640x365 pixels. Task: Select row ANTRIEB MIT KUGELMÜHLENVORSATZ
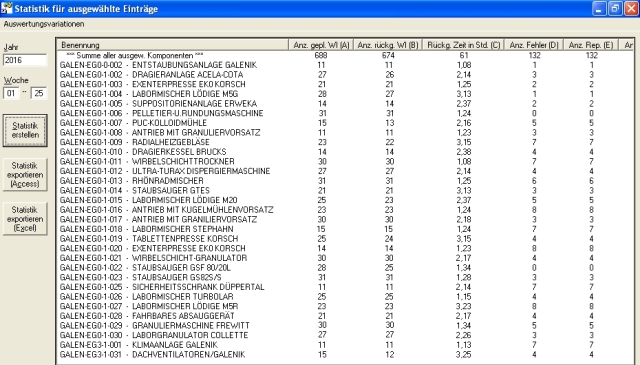[344, 210]
